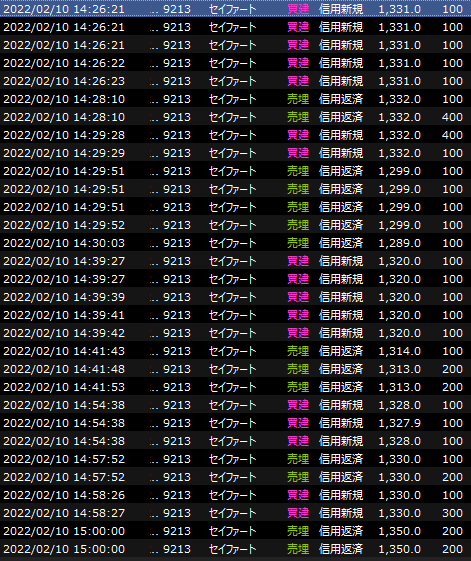
Task: Click 売埋 in the 14:28:10 row with quantity 100
Action: (x=298, y=99)
